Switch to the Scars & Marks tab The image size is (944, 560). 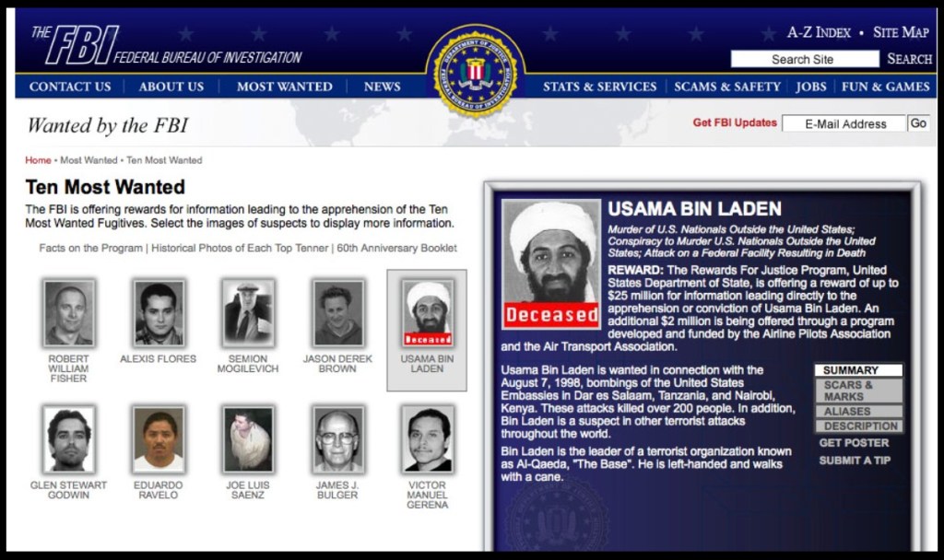point(858,391)
